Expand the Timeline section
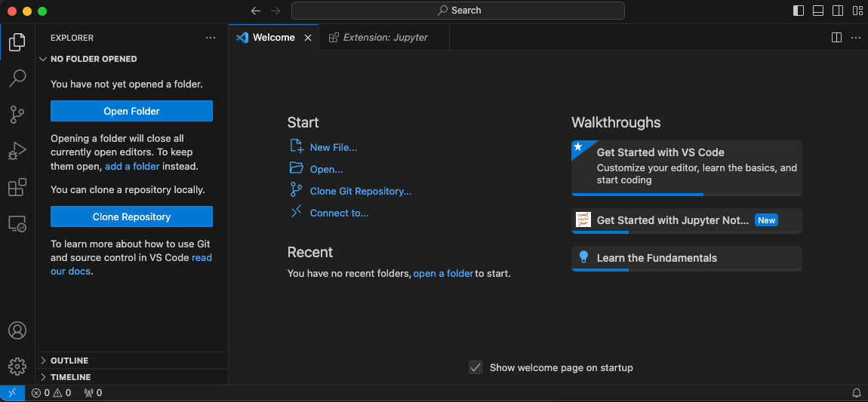Image resolution: width=868 pixels, height=402 pixels. tap(132, 377)
